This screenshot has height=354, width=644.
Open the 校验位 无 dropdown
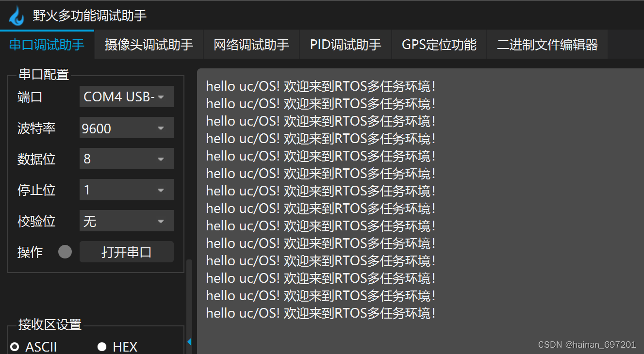(x=126, y=221)
